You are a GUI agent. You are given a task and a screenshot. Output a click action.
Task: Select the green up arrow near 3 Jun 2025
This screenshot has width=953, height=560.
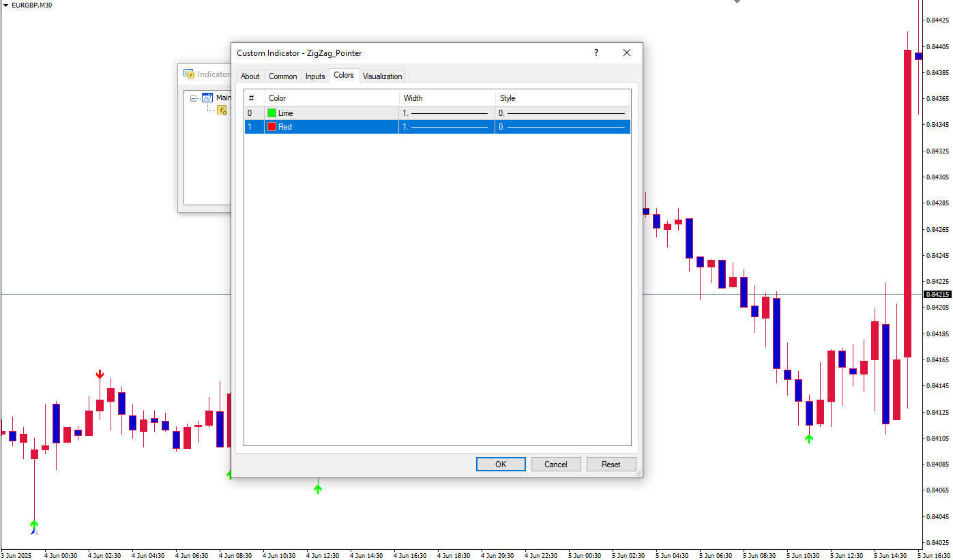(34, 526)
